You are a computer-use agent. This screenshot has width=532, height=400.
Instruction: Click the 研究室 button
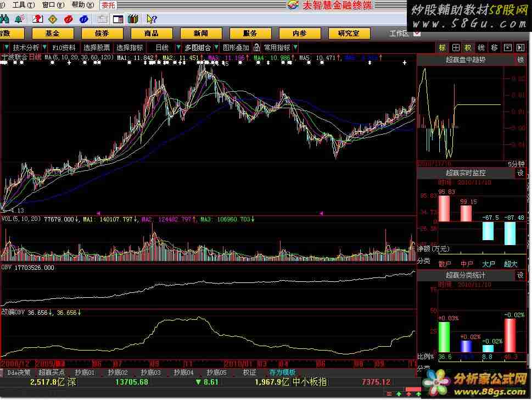pos(349,34)
